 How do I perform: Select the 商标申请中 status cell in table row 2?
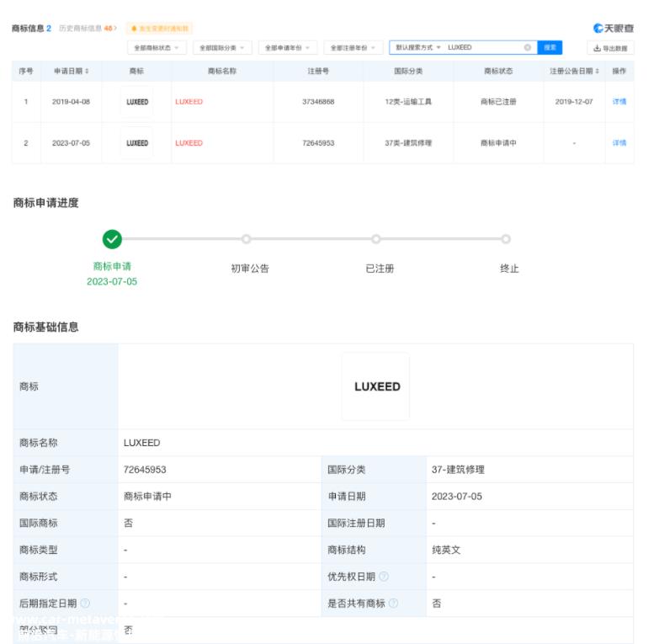(x=498, y=143)
